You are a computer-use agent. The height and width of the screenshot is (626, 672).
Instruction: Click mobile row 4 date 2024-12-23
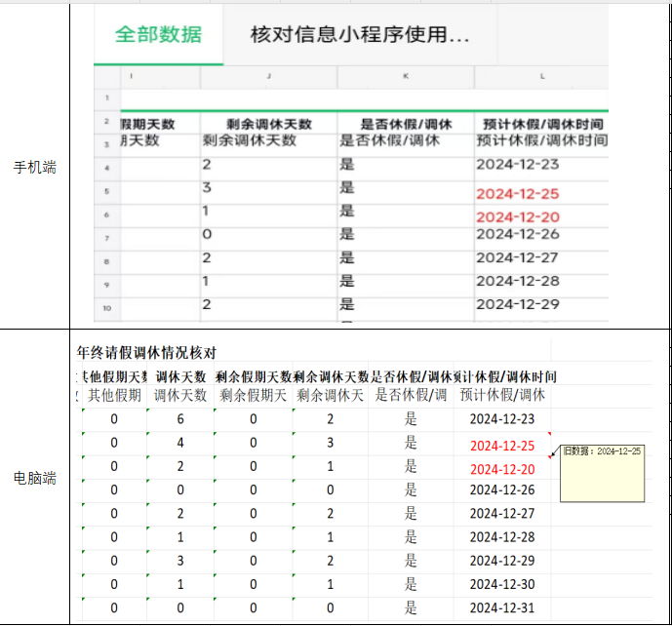pyautogui.click(x=518, y=164)
